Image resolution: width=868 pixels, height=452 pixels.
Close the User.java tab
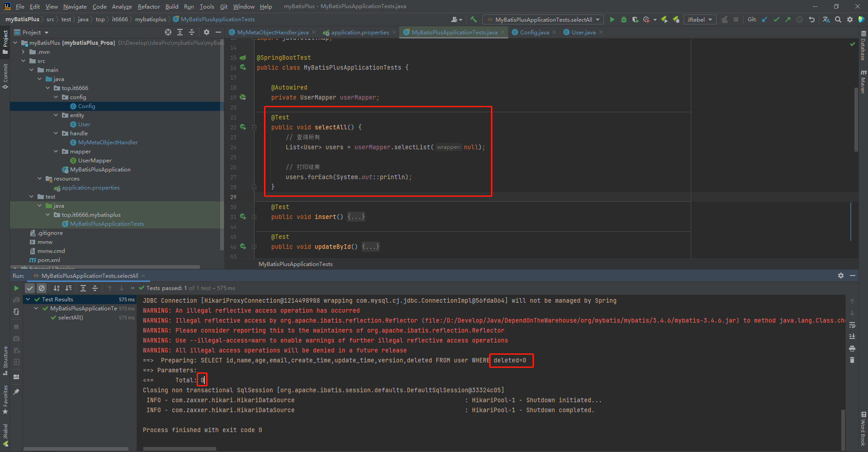point(601,32)
